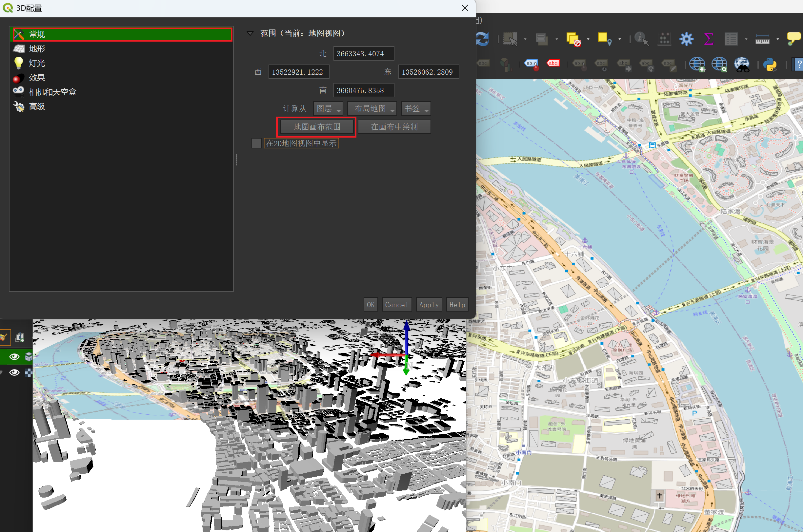This screenshot has height=532, width=803.
Task: Collapse the 范围 extent section triangle
Action: (250, 33)
